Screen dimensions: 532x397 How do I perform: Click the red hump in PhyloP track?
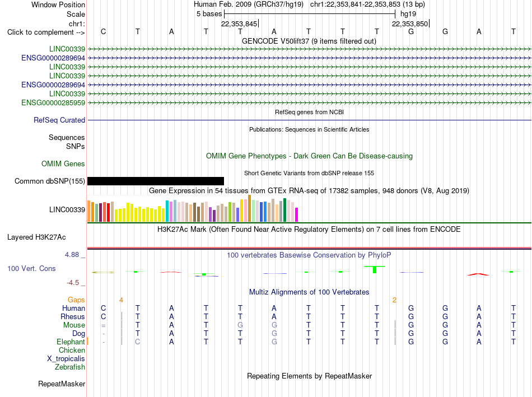pyautogui.click(x=478, y=274)
